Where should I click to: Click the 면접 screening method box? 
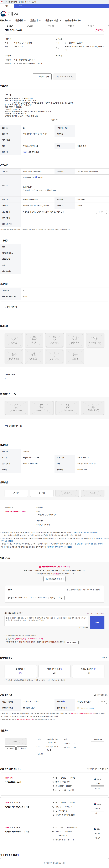coord(42,493)
